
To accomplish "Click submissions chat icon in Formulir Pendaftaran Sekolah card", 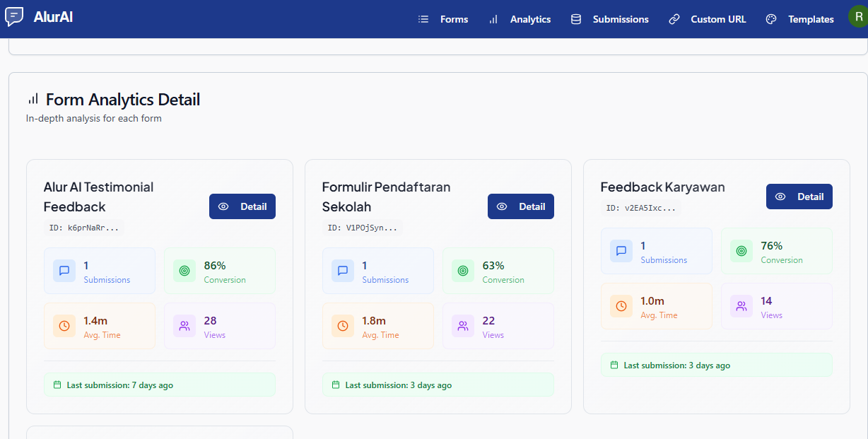I will coord(343,271).
